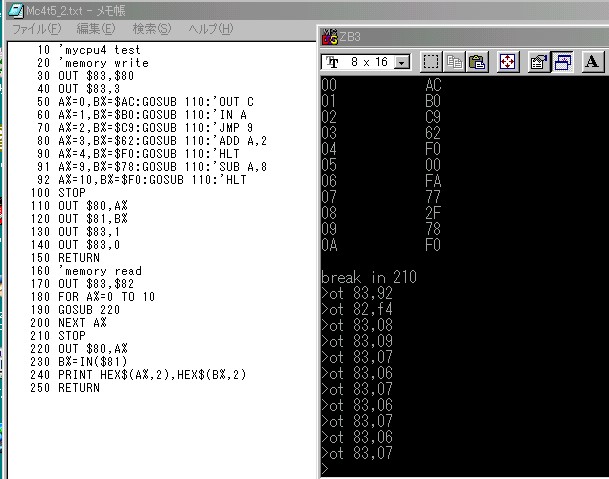
Task: Click memory row "0A F0" in ZB3
Action: coord(381,245)
